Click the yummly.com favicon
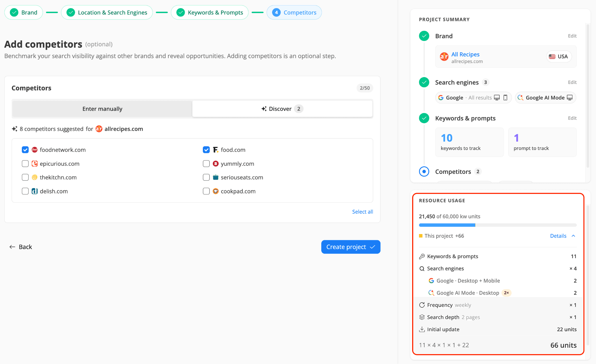 click(216, 164)
